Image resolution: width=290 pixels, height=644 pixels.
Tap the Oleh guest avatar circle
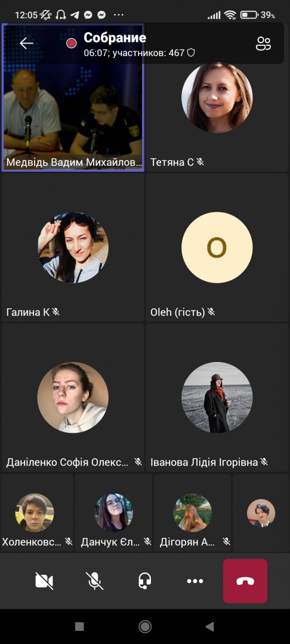(x=217, y=247)
